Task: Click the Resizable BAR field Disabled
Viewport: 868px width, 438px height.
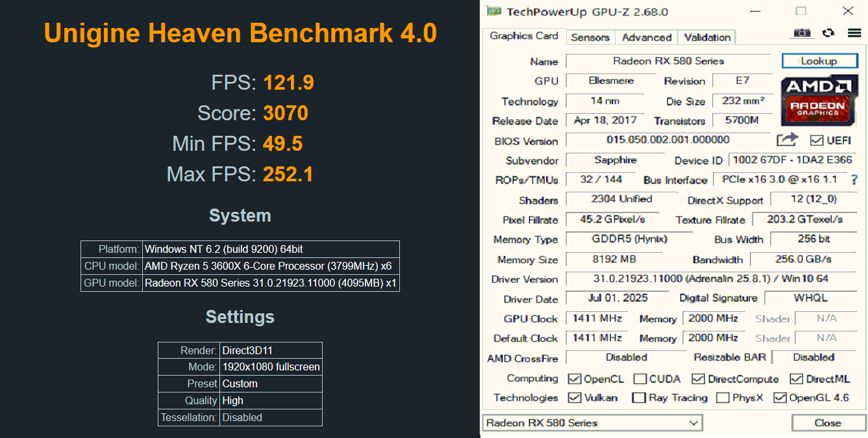Action: [x=815, y=357]
